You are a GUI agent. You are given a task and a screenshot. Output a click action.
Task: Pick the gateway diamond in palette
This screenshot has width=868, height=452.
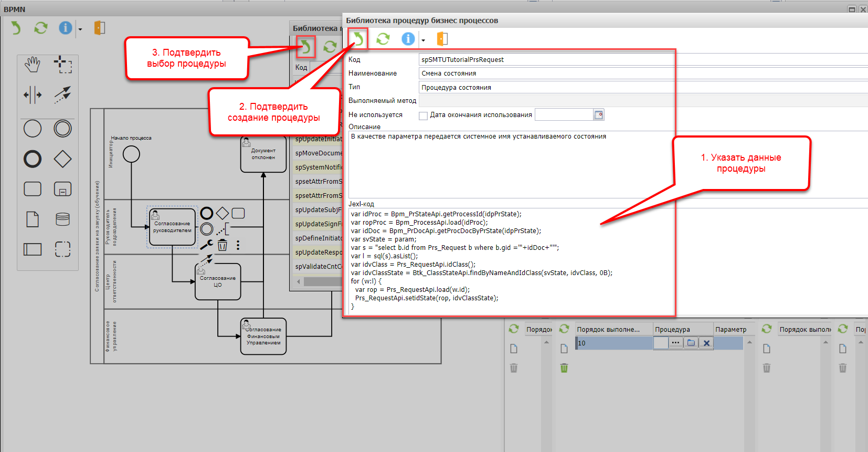coord(62,159)
